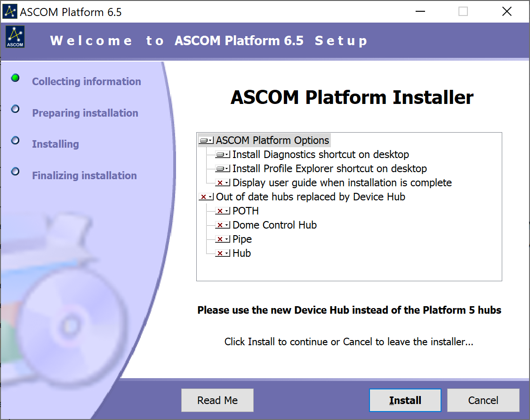Open the Dome Control Hub feature dropdown
Screen dimensions: 530x420
pos(223,225)
